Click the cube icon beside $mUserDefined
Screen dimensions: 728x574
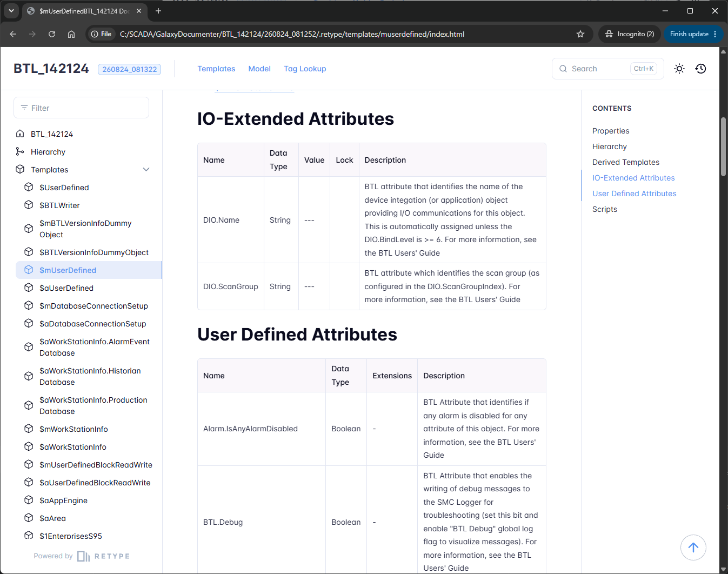29,270
